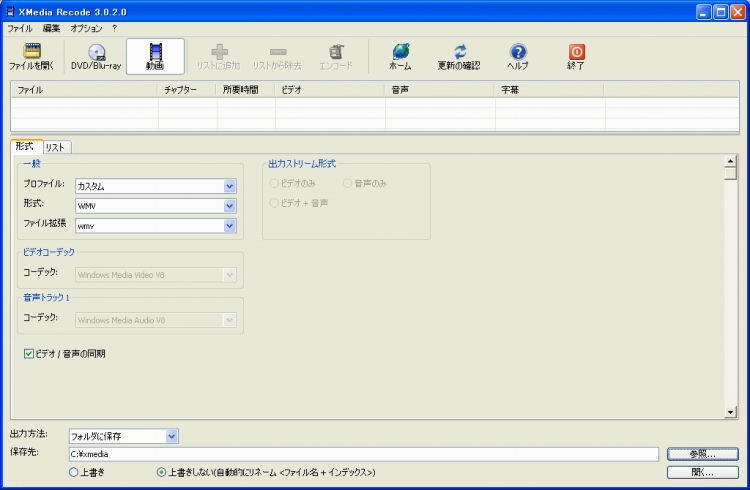Open audio codec dropdown Windows Media Audio V8
Viewport: 750px width, 490px height.
point(155,320)
